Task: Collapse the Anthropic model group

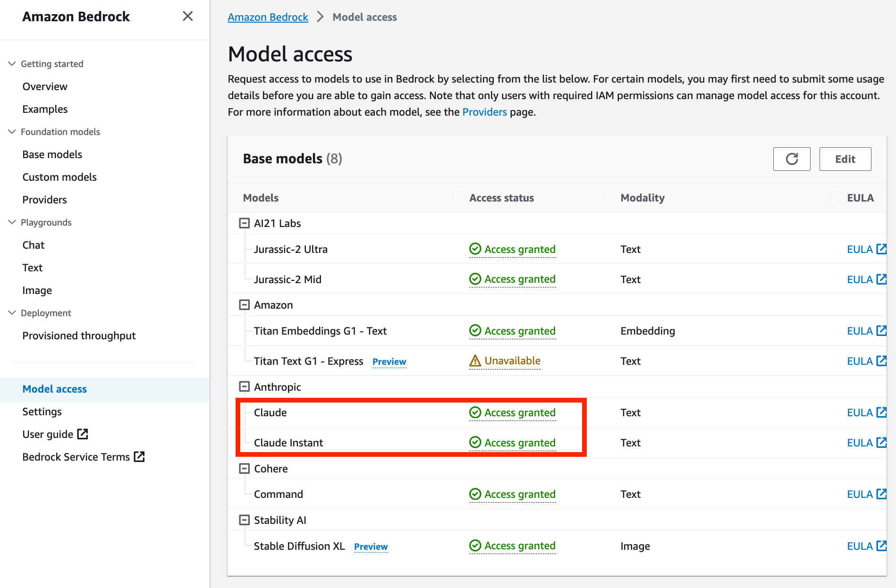Action: (245, 386)
